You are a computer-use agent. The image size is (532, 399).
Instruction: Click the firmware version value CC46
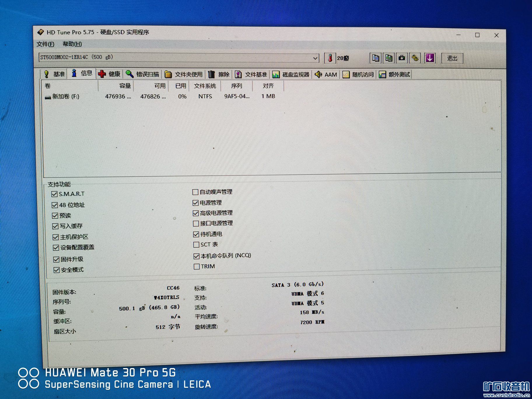pyautogui.click(x=173, y=288)
